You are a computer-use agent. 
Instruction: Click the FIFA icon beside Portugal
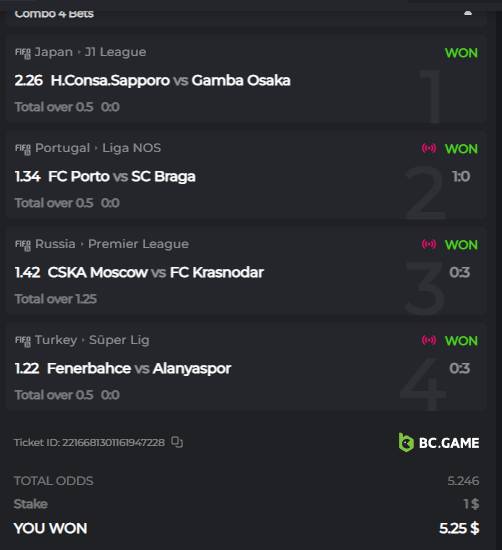pos(23,149)
